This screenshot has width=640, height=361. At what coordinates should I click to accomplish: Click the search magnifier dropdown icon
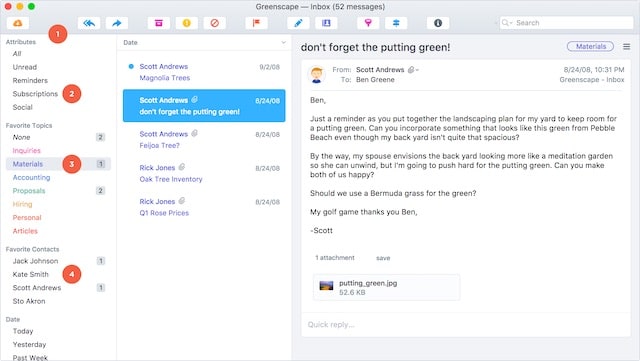coord(507,23)
